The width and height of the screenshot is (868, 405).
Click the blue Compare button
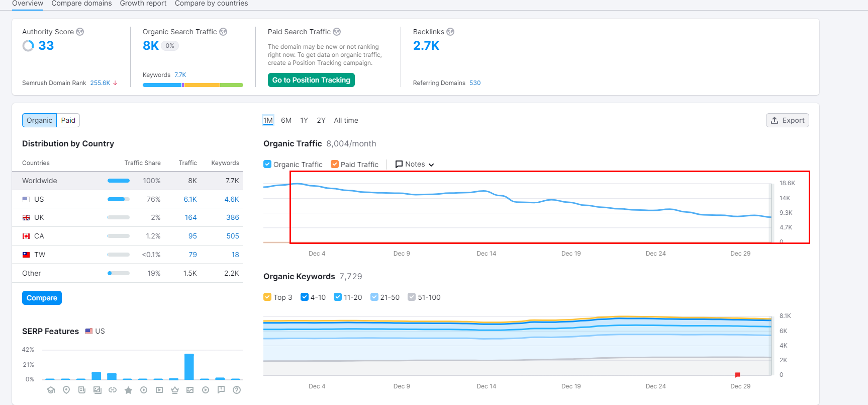pos(42,298)
